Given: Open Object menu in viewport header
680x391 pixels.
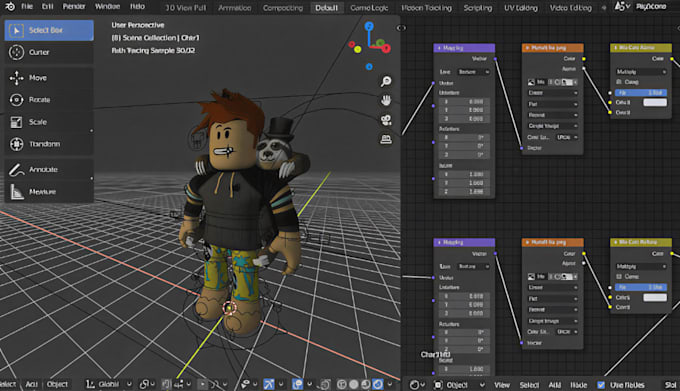Looking at the screenshot, I should 57,384.
